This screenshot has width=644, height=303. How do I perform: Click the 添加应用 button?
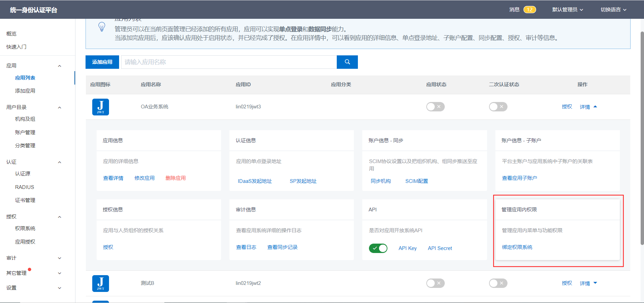pyautogui.click(x=102, y=62)
